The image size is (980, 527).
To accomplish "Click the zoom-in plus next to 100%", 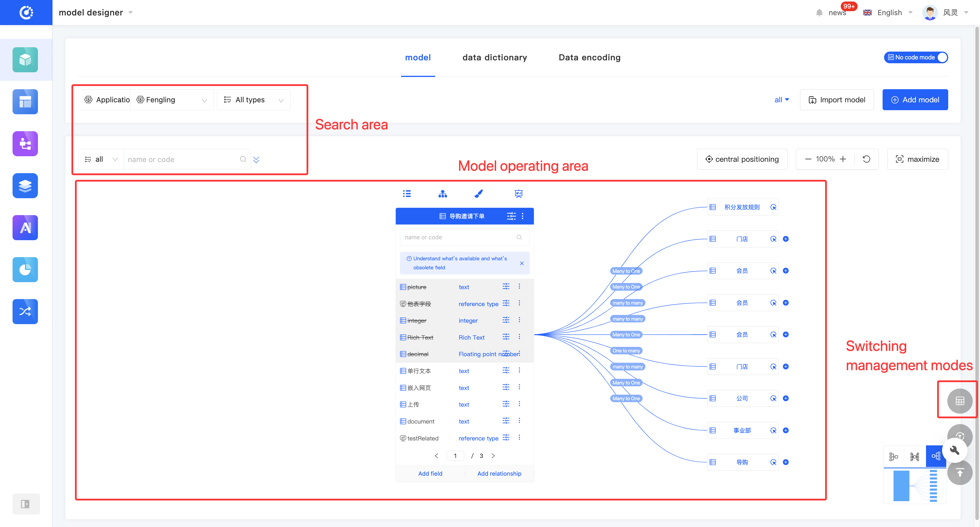I will pyautogui.click(x=843, y=159).
